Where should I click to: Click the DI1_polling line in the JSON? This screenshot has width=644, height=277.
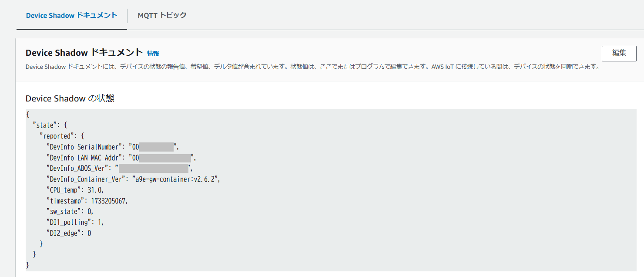pos(75,223)
